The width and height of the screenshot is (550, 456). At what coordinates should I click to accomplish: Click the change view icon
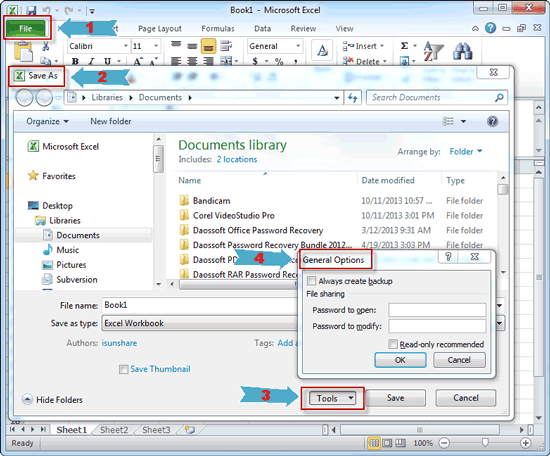(x=448, y=121)
